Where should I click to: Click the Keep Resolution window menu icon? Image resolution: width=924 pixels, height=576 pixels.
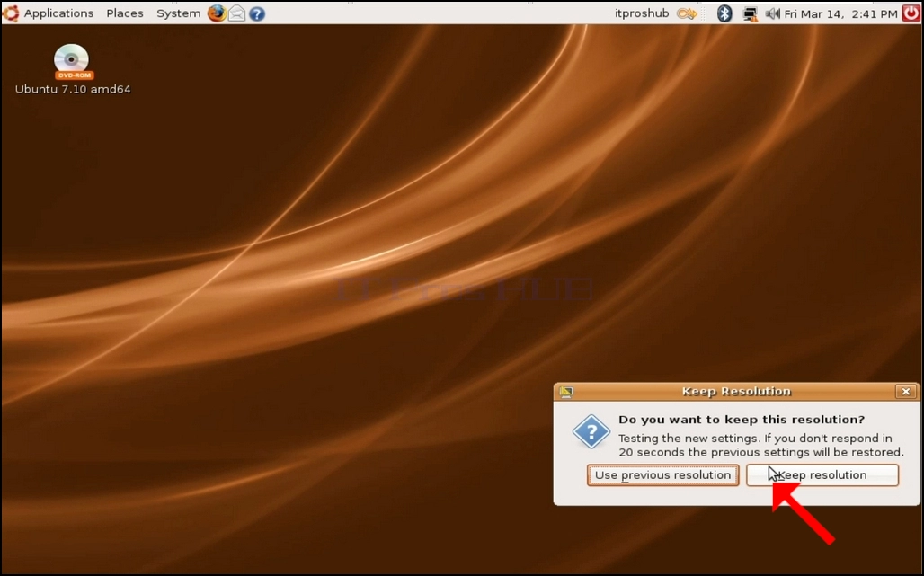pos(566,392)
